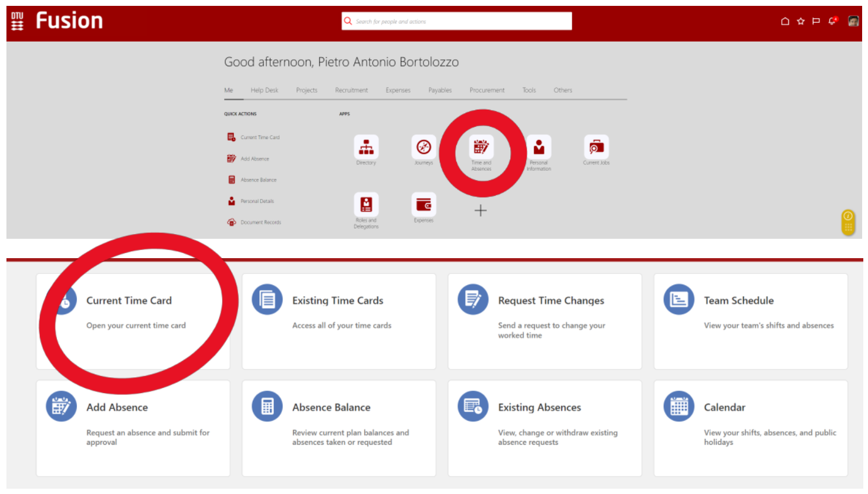Switch to the Help Desk tab
This screenshot has height=494, width=868.
[265, 90]
